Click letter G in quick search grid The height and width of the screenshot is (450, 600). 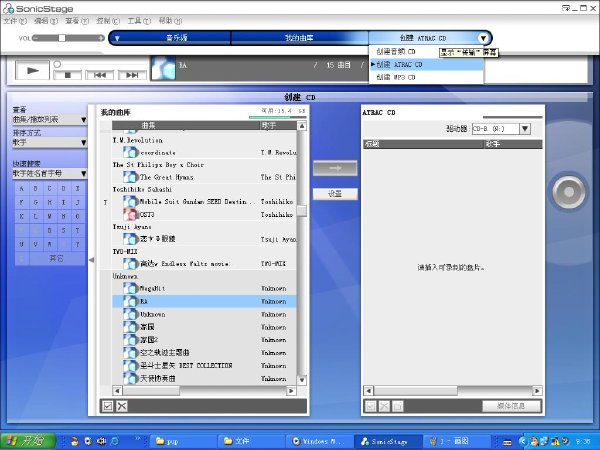(x=36, y=202)
